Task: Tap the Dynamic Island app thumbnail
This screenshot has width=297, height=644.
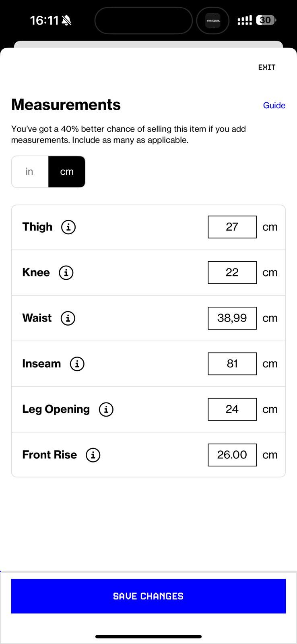Action: [213, 21]
